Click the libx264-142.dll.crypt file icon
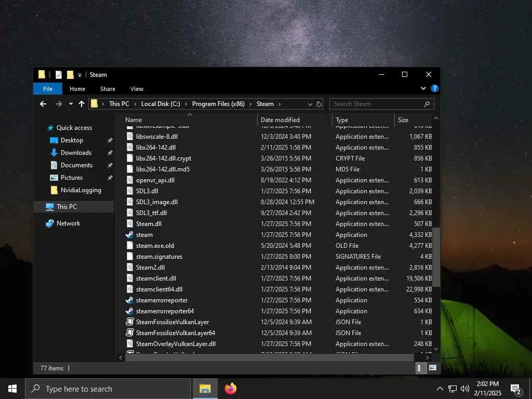This screenshot has height=399, width=532. [x=129, y=158]
